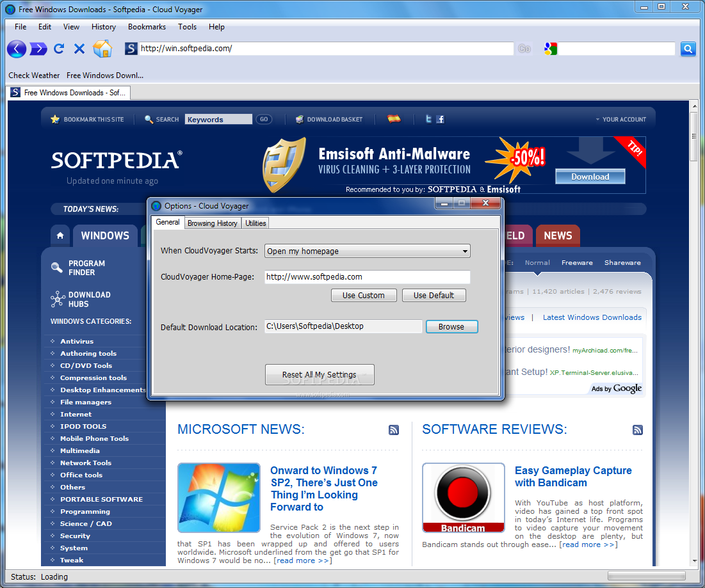Image resolution: width=705 pixels, height=588 pixels.
Task: Click the Google search engine icon
Action: [x=550, y=49]
